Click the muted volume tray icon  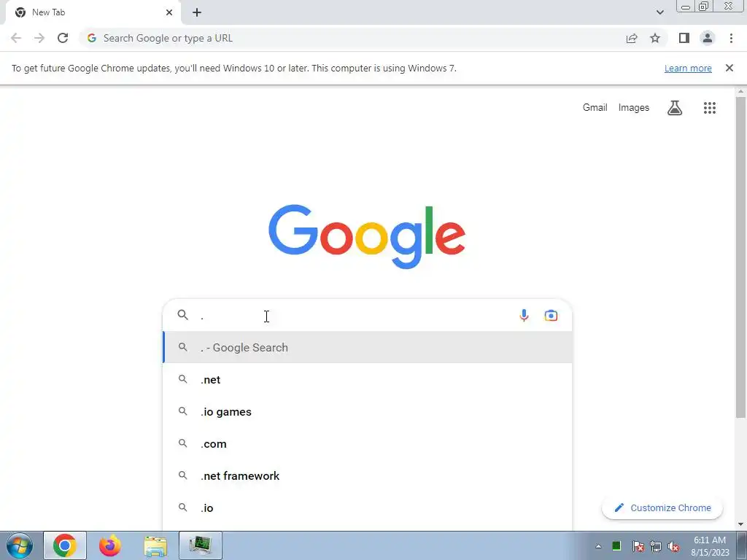coord(673,546)
